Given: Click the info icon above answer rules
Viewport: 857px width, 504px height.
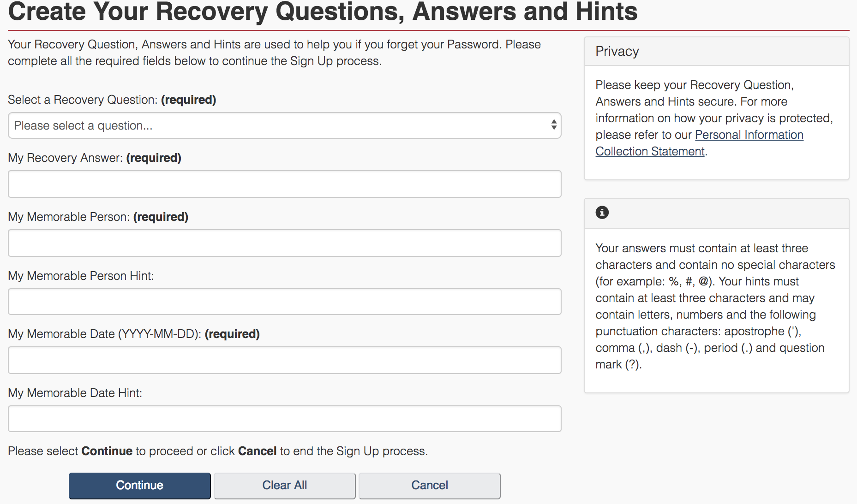Looking at the screenshot, I should [x=602, y=213].
